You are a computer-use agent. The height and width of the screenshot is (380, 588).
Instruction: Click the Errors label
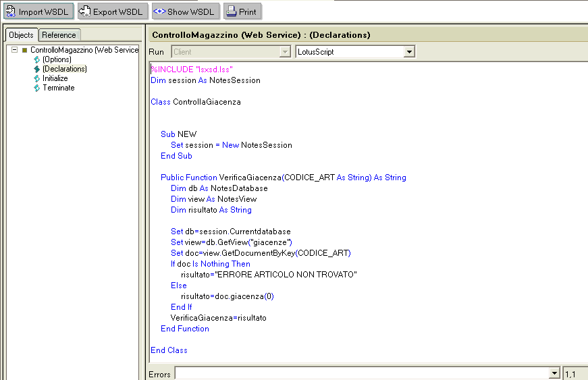[159, 375]
